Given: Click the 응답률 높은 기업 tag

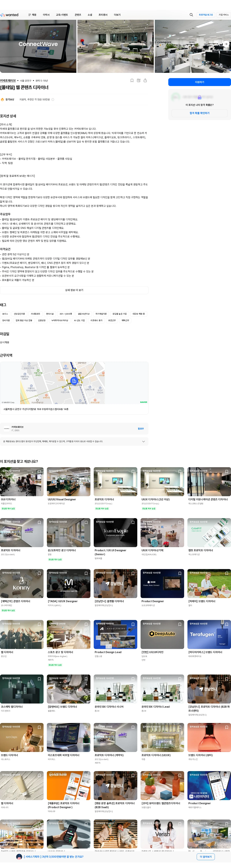Looking at the screenshot, I should click(119, 314).
